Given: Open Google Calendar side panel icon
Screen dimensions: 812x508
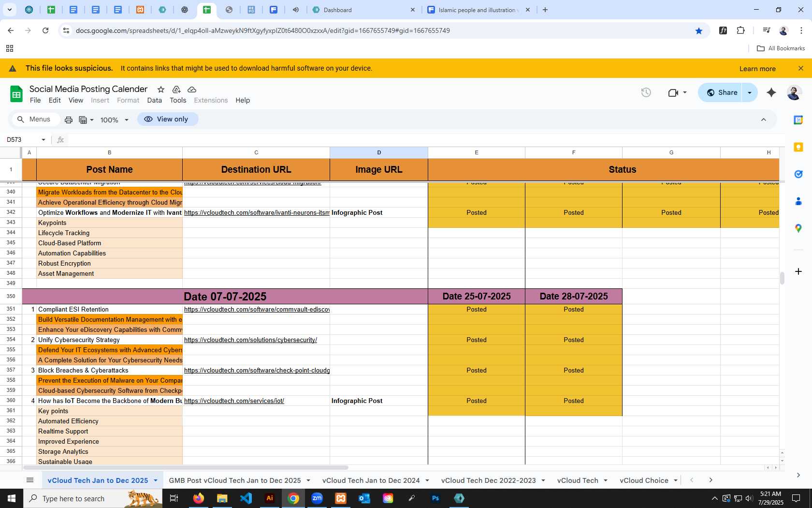Looking at the screenshot, I should (798, 120).
